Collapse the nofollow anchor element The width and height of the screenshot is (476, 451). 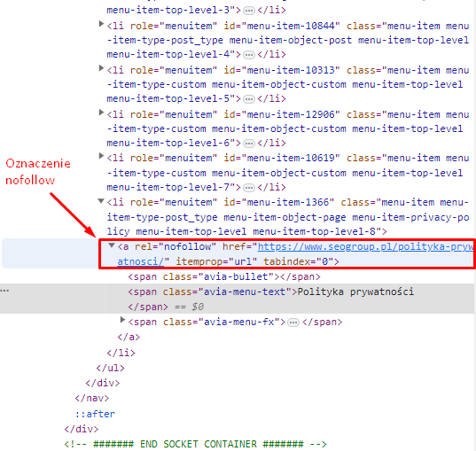click(112, 245)
